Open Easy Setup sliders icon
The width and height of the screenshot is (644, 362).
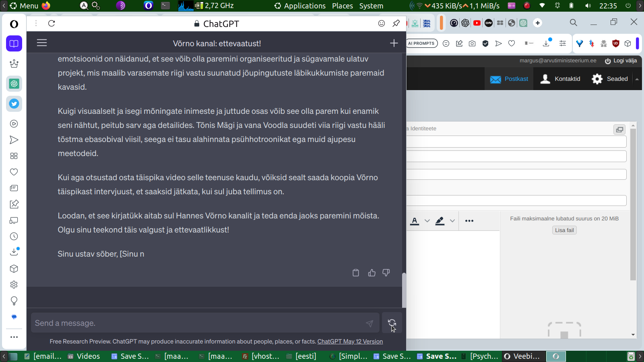(x=563, y=43)
